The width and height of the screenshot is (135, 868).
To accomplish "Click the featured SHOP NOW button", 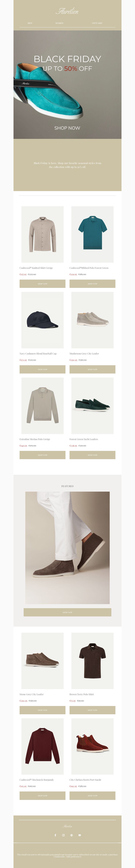I will [67, 612].
